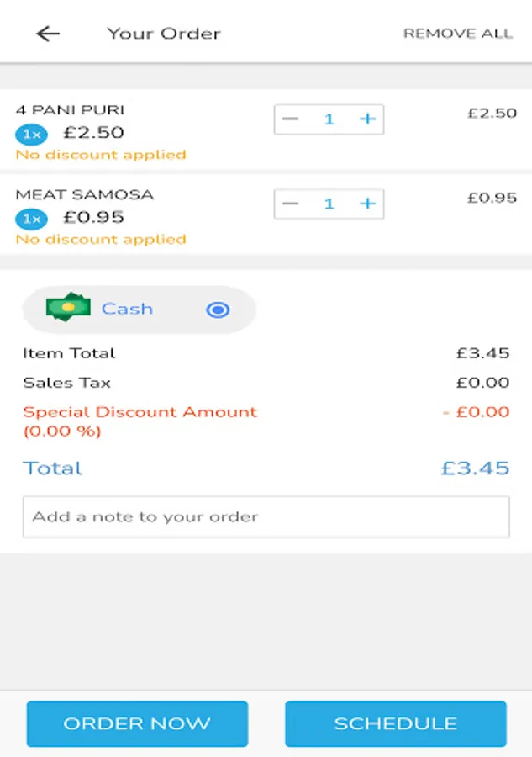Viewport: 532px width, 757px height.
Task: Increase 4 Pani Puri quantity with plus
Action: (x=367, y=119)
